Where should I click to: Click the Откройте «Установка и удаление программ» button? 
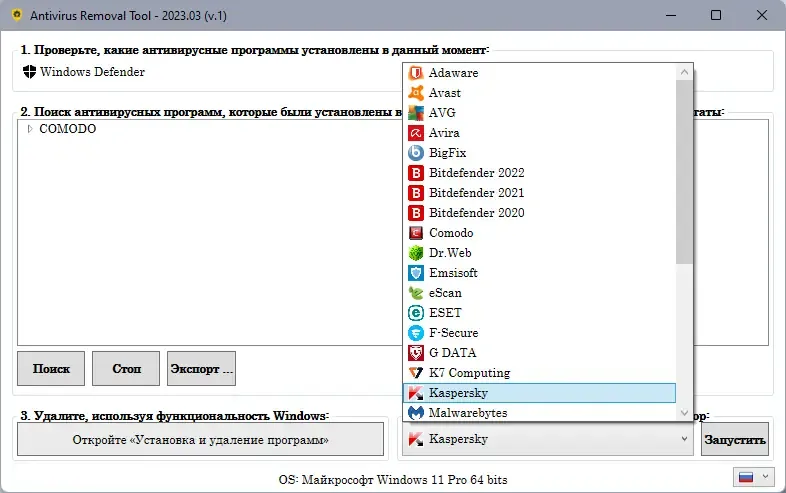201,439
